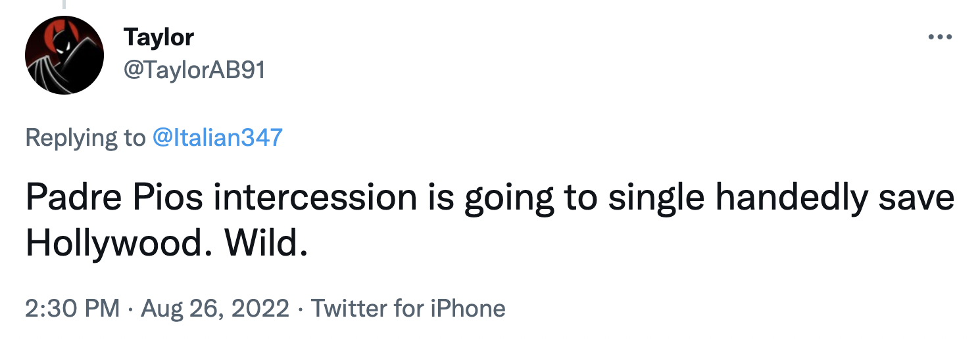The image size is (980, 339).
Task: Select the Aug 26, 2022 date
Action: (214, 308)
